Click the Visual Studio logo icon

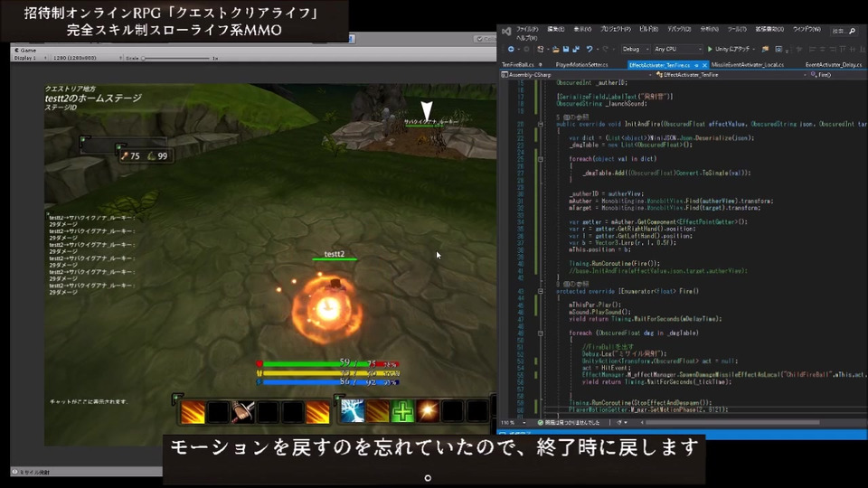pos(506,33)
